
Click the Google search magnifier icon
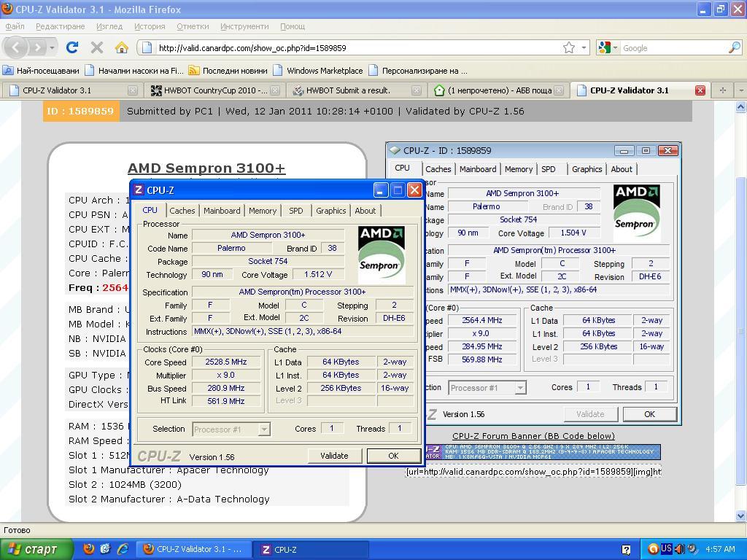pyautogui.click(x=734, y=47)
